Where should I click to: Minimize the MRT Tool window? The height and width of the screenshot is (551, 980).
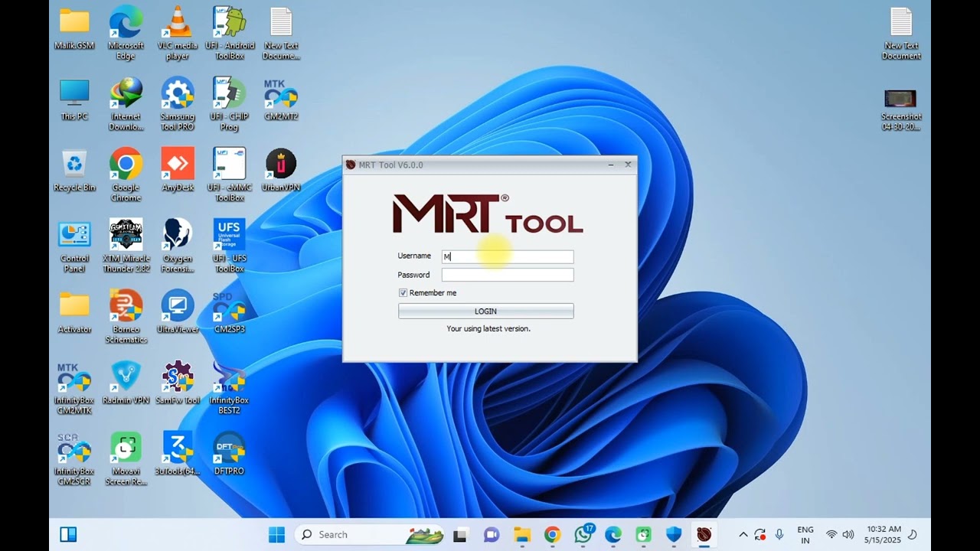(x=611, y=165)
